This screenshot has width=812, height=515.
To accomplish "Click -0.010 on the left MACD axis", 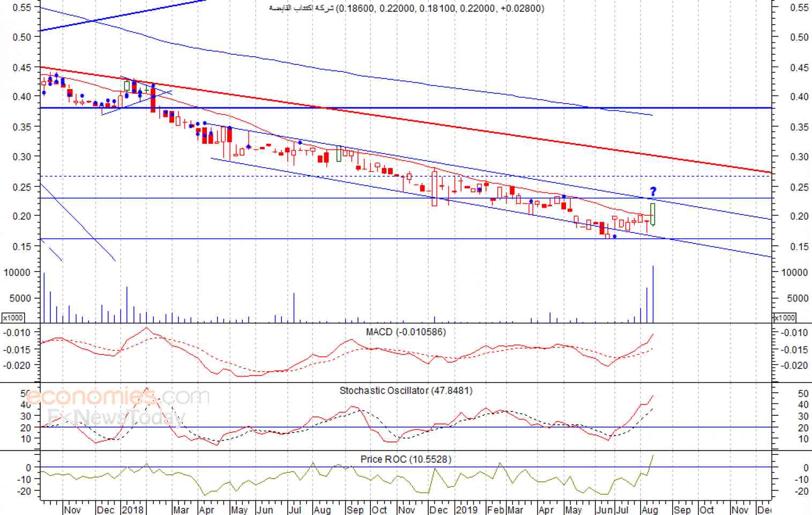I will pos(17,333).
